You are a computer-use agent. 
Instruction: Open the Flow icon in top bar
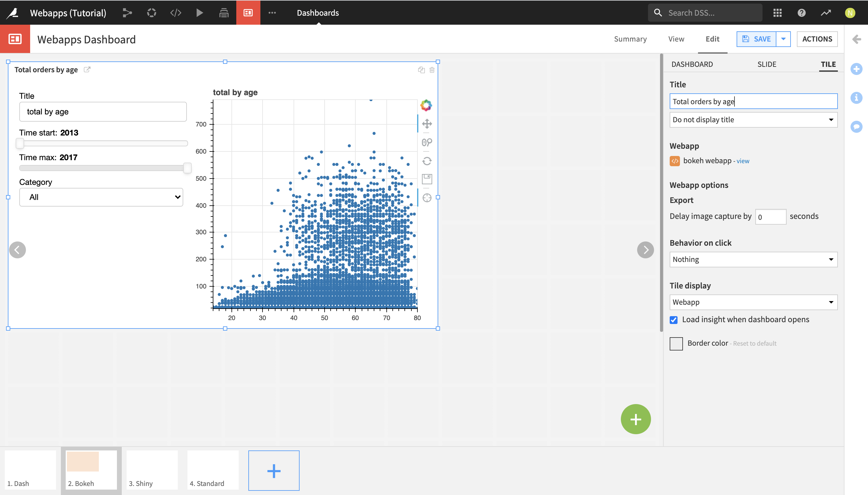127,13
